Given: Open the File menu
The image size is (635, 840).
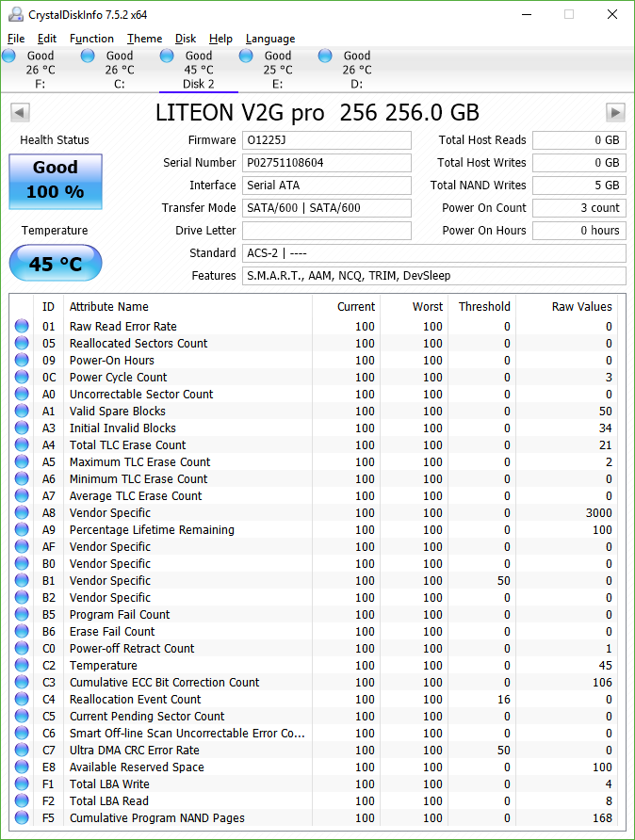Looking at the screenshot, I should (x=16, y=39).
